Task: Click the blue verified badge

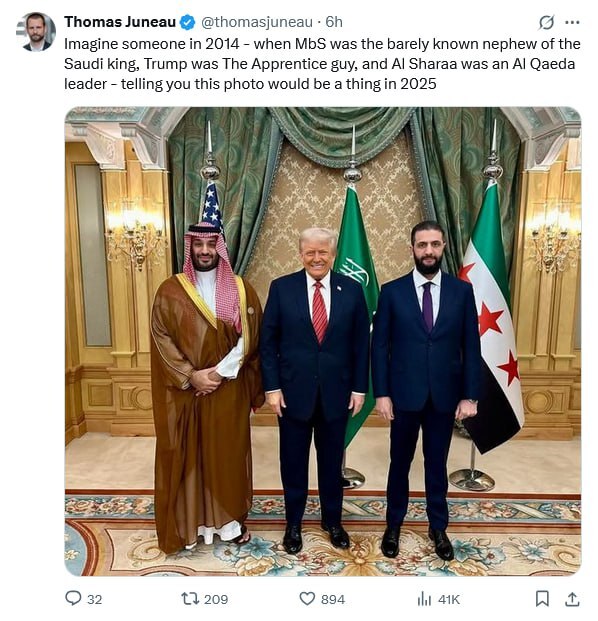Action: (x=188, y=23)
